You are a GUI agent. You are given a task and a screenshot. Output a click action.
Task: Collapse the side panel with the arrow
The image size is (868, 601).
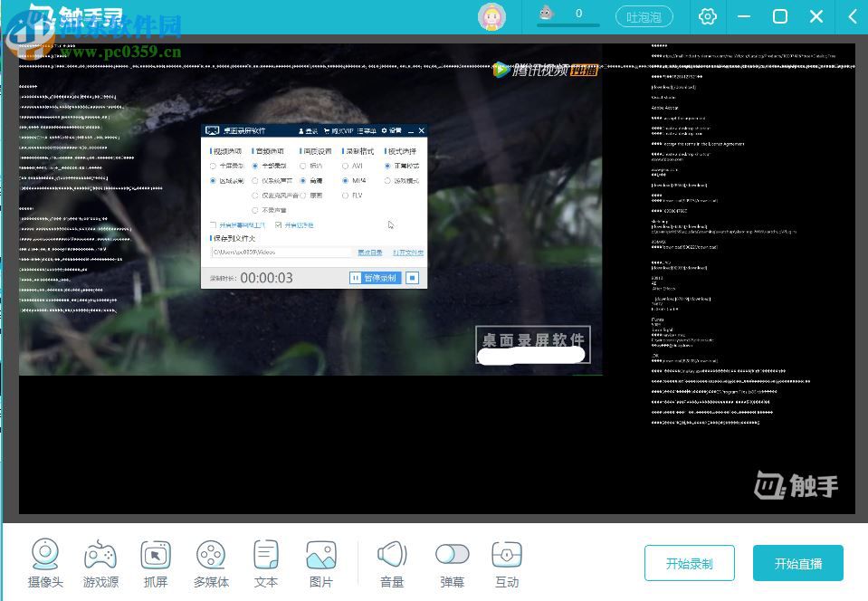[x=853, y=16]
